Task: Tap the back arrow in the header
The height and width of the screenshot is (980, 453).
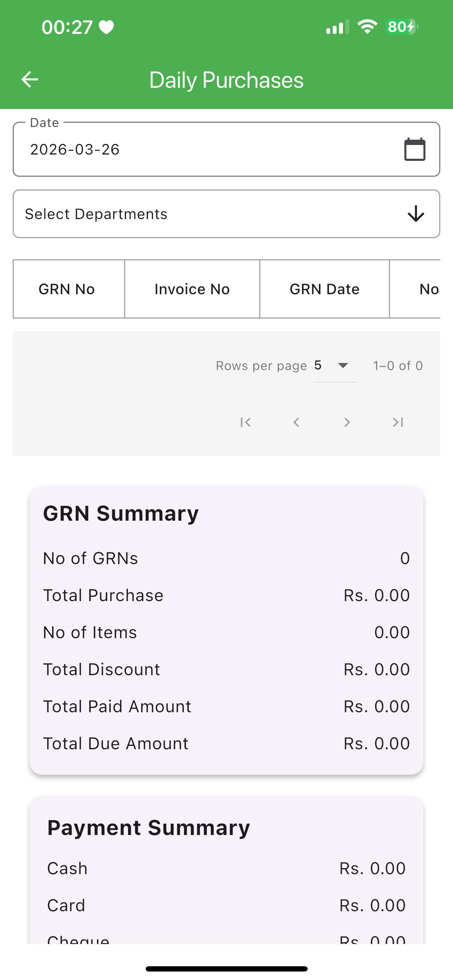Action: [x=30, y=79]
